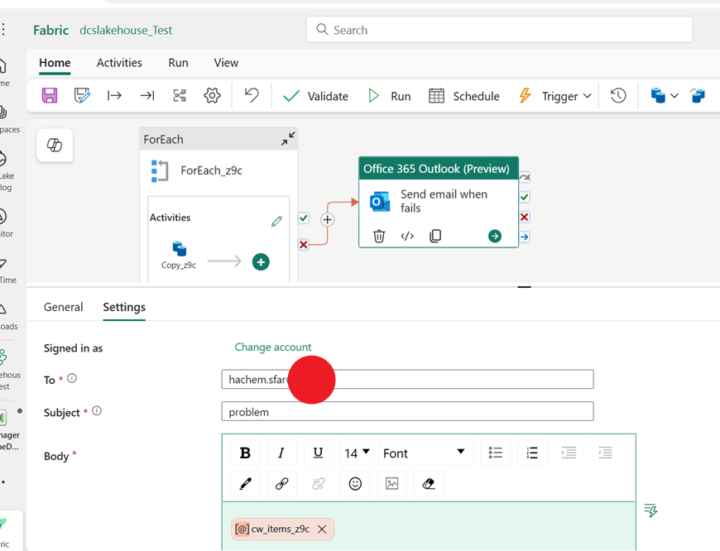The height and width of the screenshot is (551, 720).
Task: Remove the cw_items_z9c expression chip
Action: pos(322,529)
